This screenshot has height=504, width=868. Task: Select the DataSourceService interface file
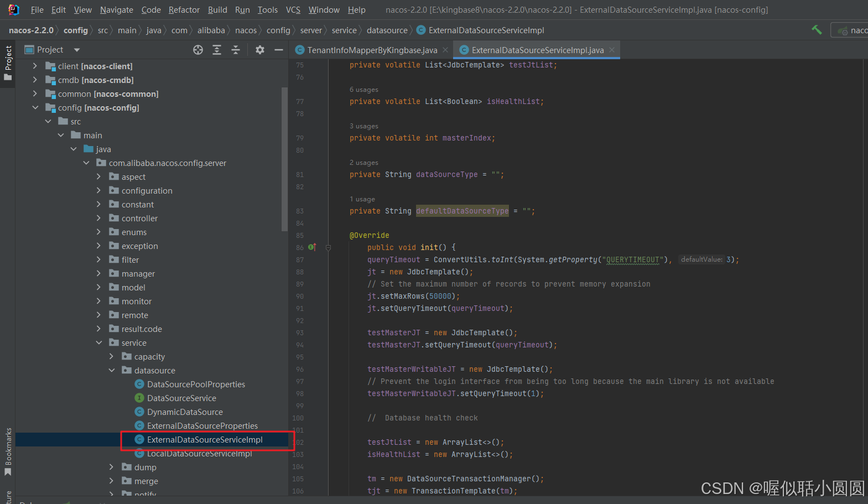[181, 398]
